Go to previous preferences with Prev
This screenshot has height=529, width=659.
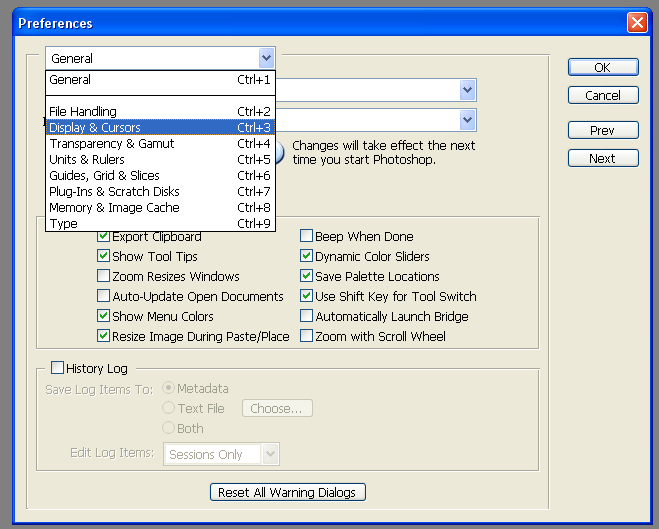pos(603,130)
